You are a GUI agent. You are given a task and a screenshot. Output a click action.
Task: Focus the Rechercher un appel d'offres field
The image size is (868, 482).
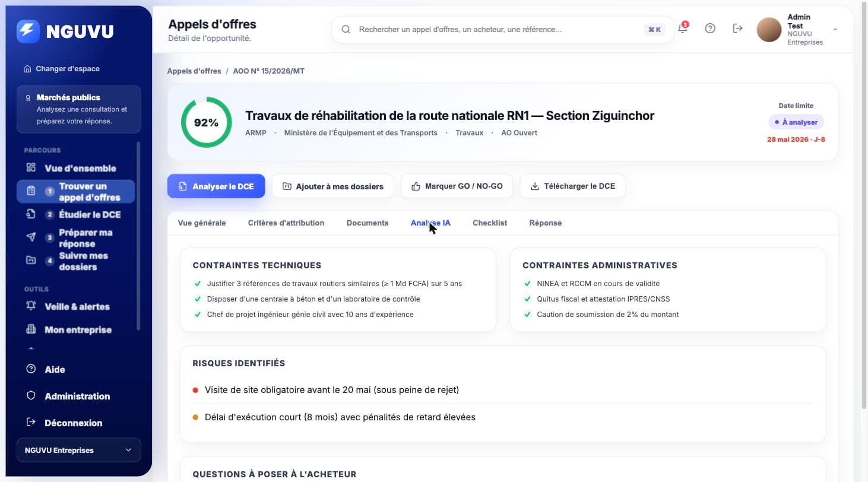point(503,29)
